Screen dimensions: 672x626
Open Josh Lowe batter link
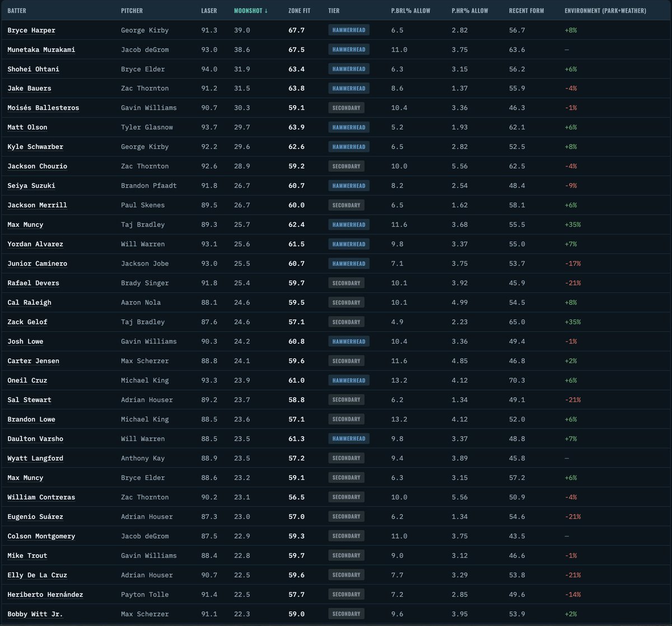coord(25,342)
